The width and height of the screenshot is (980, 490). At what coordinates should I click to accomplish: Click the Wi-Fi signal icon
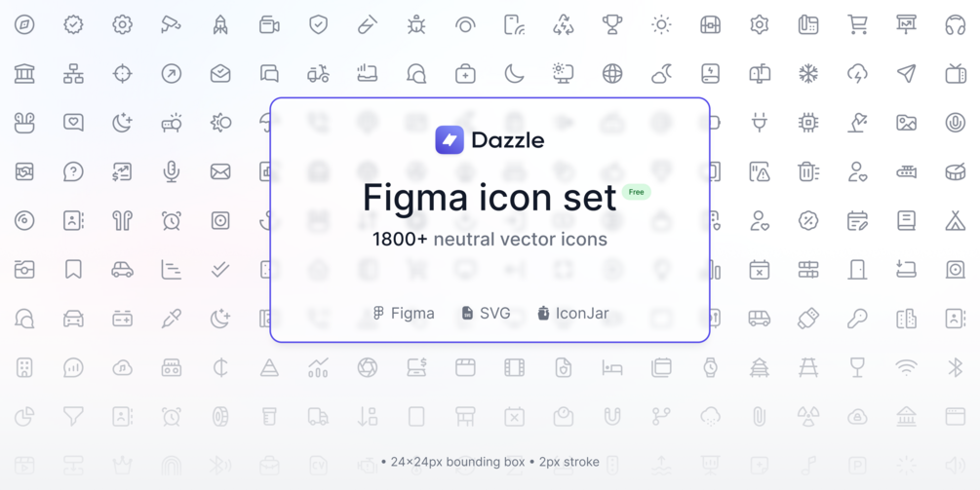tap(906, 367)
